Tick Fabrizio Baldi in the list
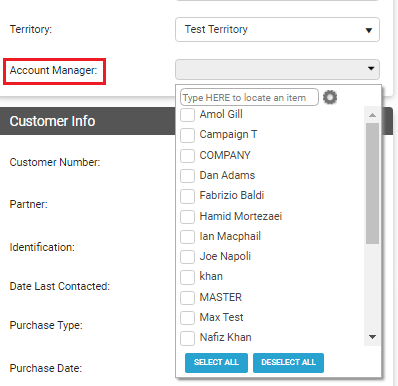 [187, 196]
